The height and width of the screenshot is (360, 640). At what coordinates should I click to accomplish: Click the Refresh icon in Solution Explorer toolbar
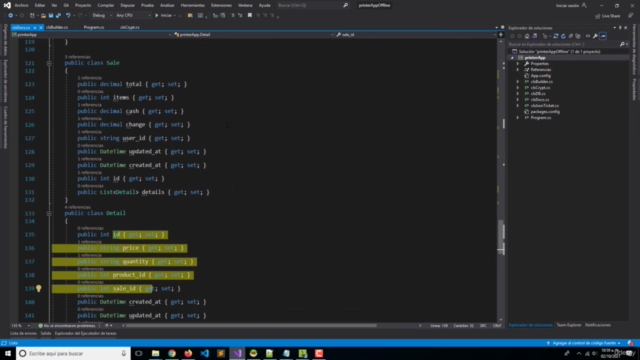tap(563, 36)
